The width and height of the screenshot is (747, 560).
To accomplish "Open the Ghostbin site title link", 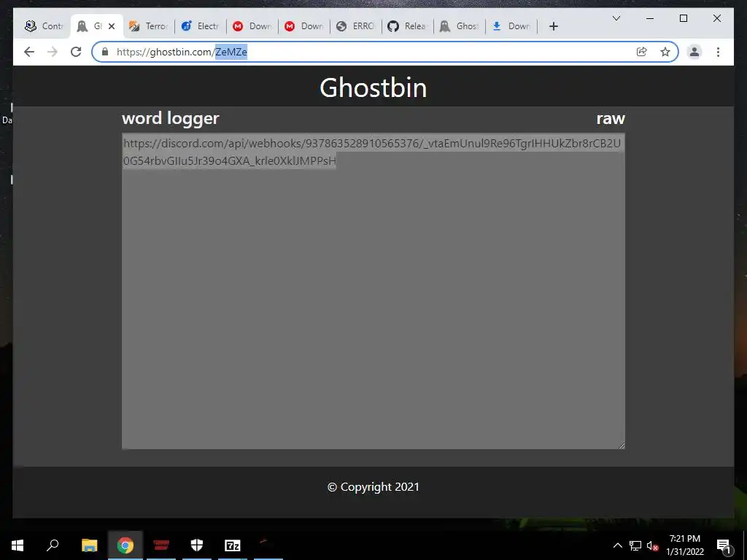I will coord(373,87).
